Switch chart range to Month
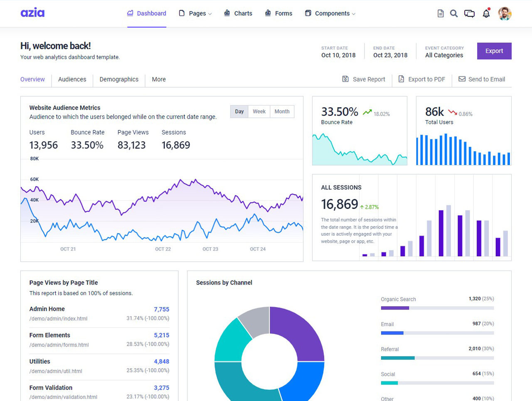This screenshot has height=401, width=532. coord(282,111)
